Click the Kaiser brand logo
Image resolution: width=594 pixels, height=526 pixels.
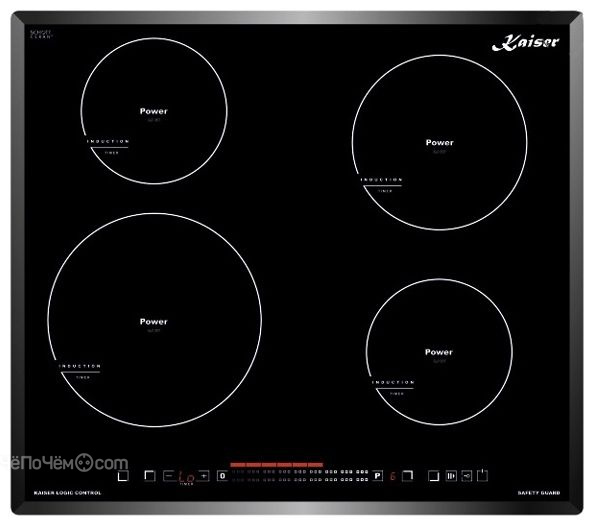pos(525,42)
